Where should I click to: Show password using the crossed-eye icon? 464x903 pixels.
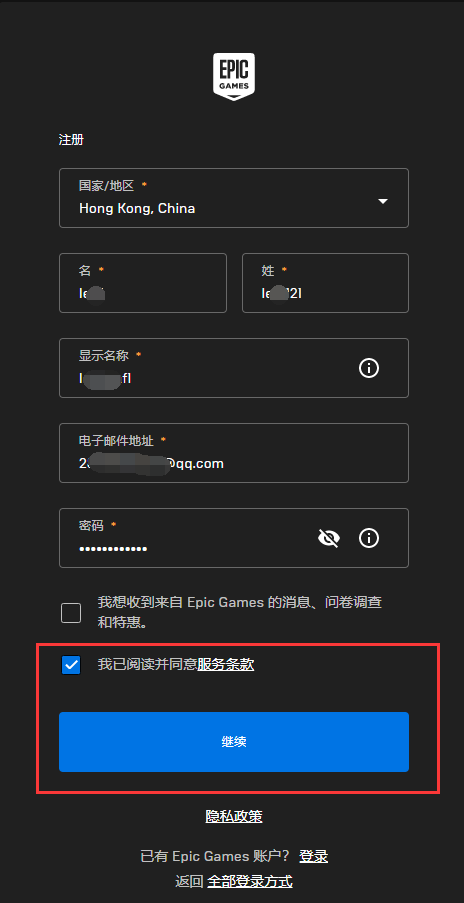click(x=329, y=538)
